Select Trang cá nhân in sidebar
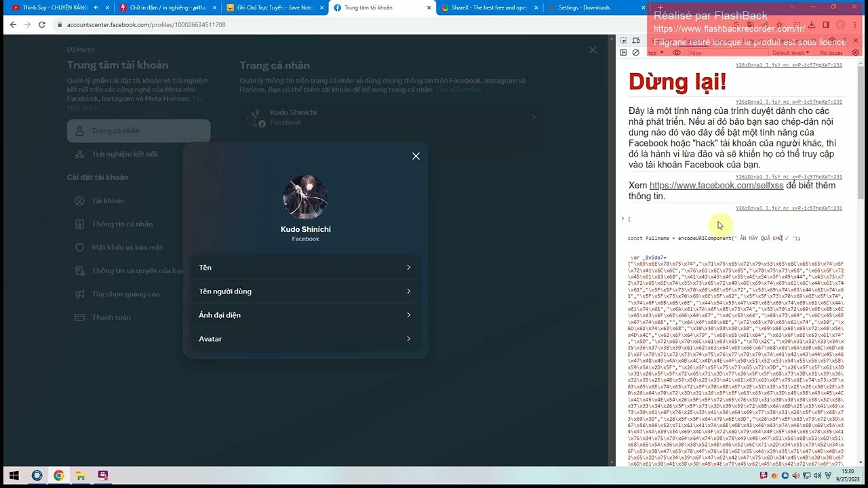Viewport: 868px width, 488px height. point(138,131)
